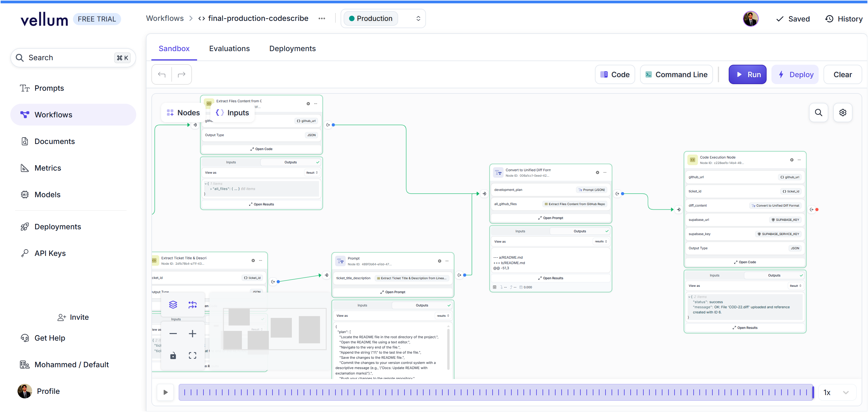This screenshot has height=412, width=868.
Task: Toggle the canvas lock icon
Action: click(173, 355)
